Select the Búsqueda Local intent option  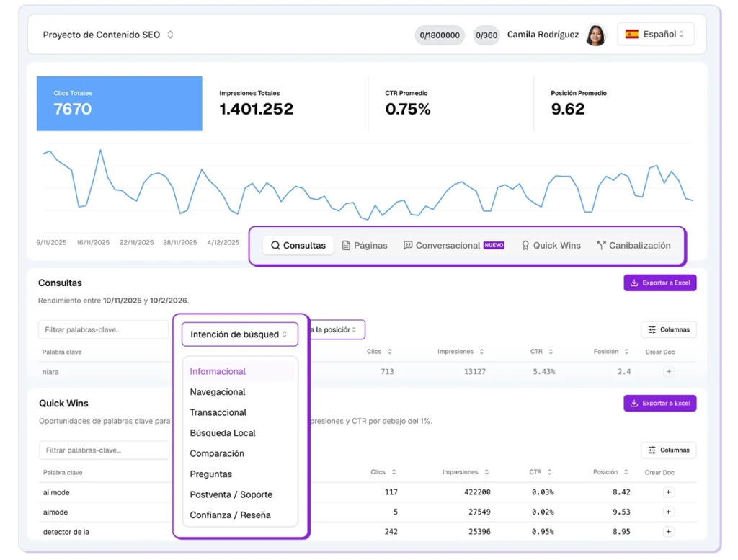point(222,432)
